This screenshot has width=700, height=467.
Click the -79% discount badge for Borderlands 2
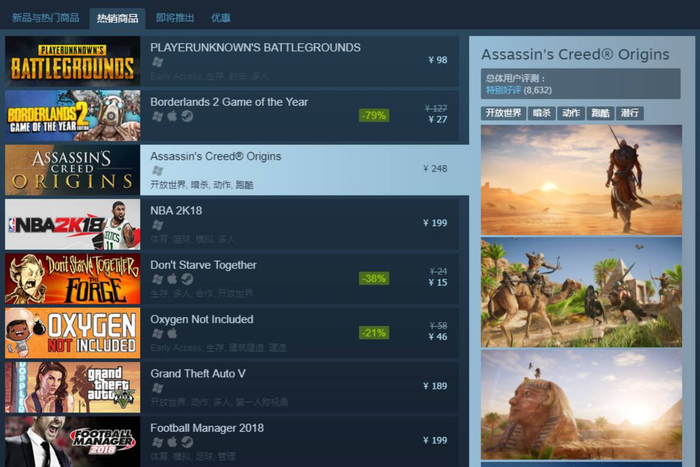click(x=374, y=116)
